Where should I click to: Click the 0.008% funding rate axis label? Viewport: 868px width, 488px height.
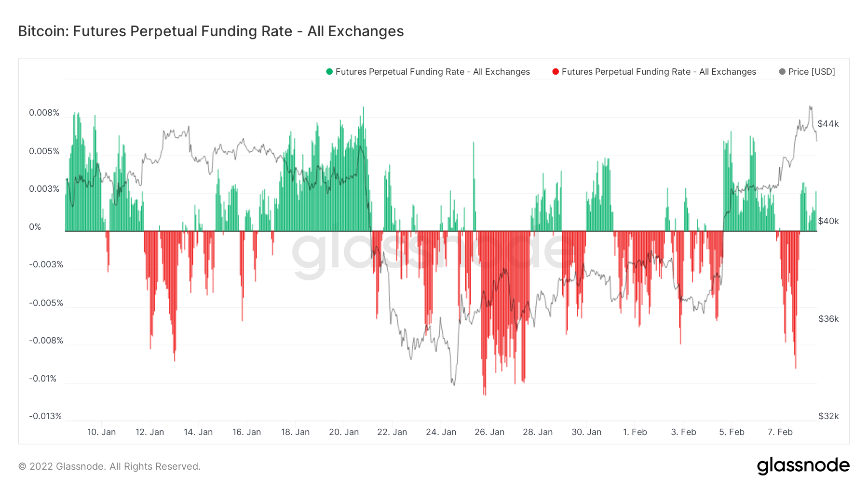(x=44, y=113)
